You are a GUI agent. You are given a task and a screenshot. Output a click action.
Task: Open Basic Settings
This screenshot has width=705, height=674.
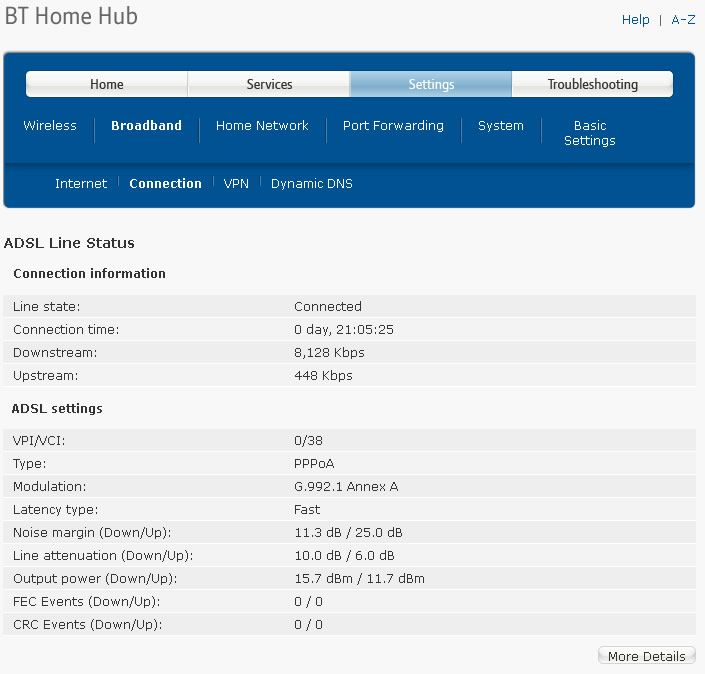coord(590,133)
